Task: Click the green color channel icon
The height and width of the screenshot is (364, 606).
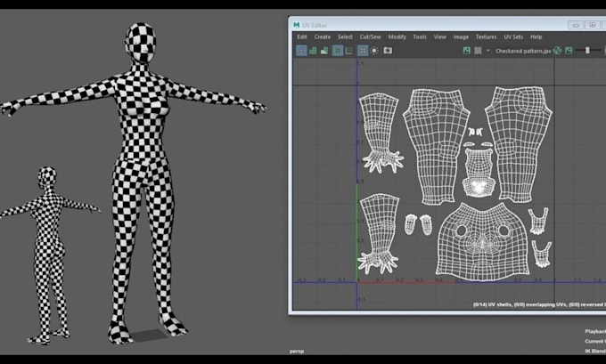Action: click(557, 51)
